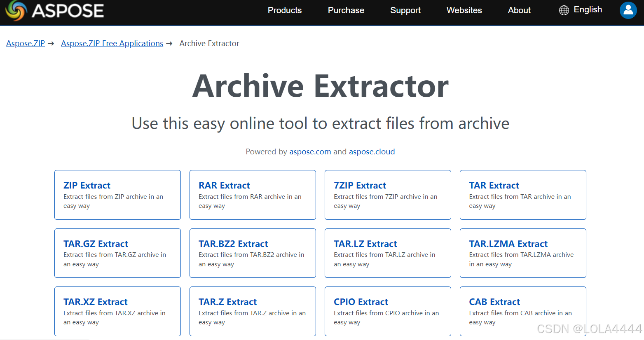
Task: Open the CAB Extract card
Action: click(x=523, y=311)
